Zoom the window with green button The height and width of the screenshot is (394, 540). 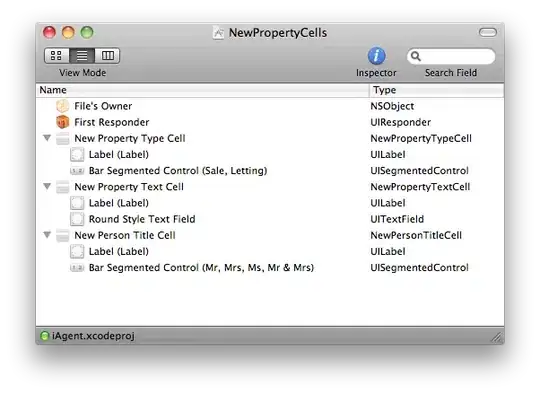coord(87,32)
